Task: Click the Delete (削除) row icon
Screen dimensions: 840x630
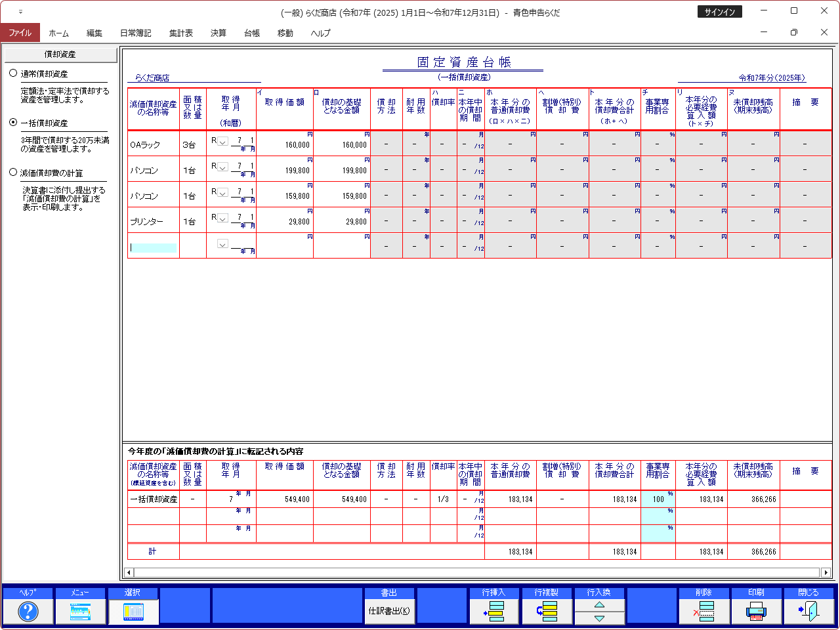Action: tap(704, 612)
